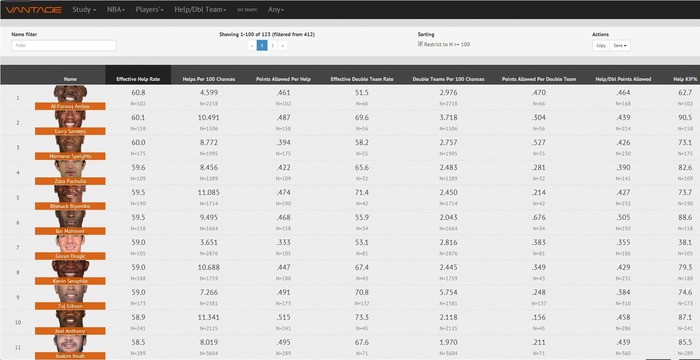The height and width of the screenshot is (360, 700).
Task: Select Taj Gibson's 5.754 double teams value
Action: [x=448, y=293]
